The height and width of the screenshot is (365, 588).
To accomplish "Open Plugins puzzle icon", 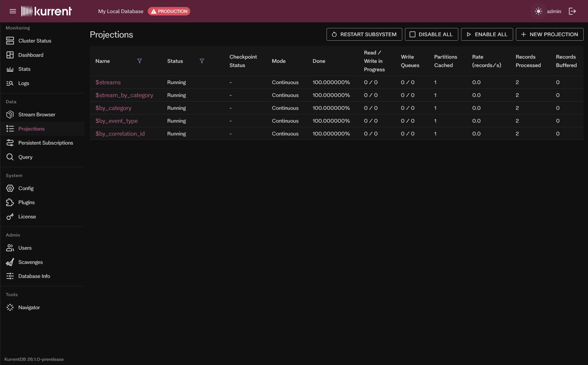I will (x=10, y=202).
